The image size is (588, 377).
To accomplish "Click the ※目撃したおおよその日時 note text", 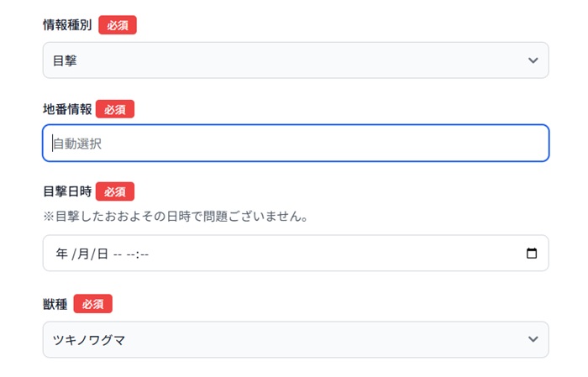I will click(x=176, y=217).
